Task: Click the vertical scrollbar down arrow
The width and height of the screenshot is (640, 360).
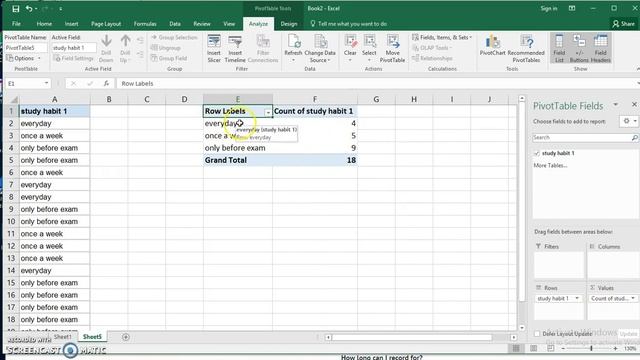Action: [x=522, y=328]
